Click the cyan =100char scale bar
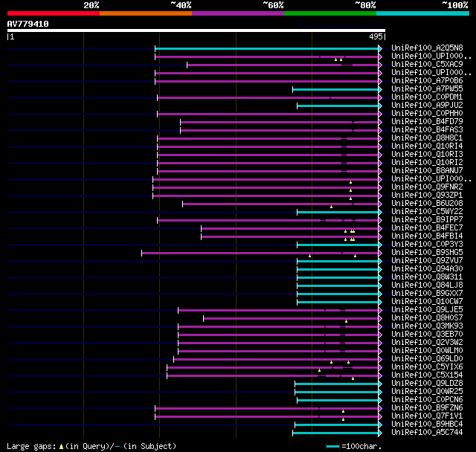Image resolution: width=476 pixels, height=452 pixels. pyautogui.click(x=332, y=447)
